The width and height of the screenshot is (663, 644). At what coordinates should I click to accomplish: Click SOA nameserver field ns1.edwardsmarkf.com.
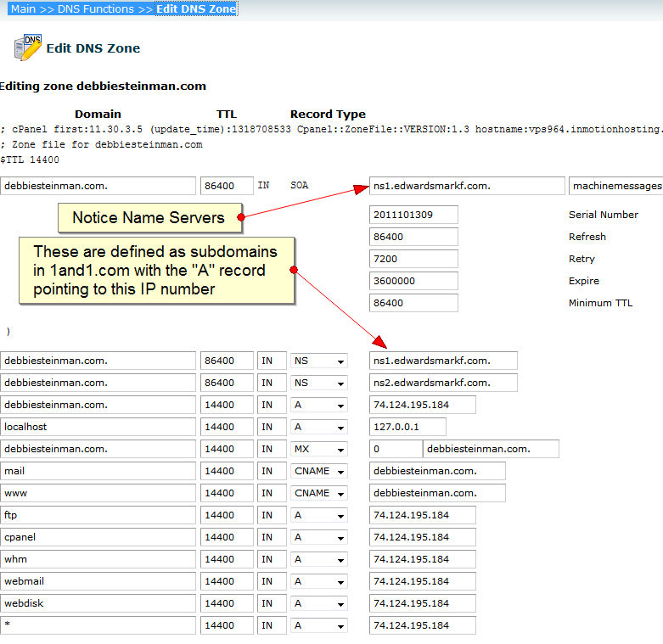click(467, 186)
